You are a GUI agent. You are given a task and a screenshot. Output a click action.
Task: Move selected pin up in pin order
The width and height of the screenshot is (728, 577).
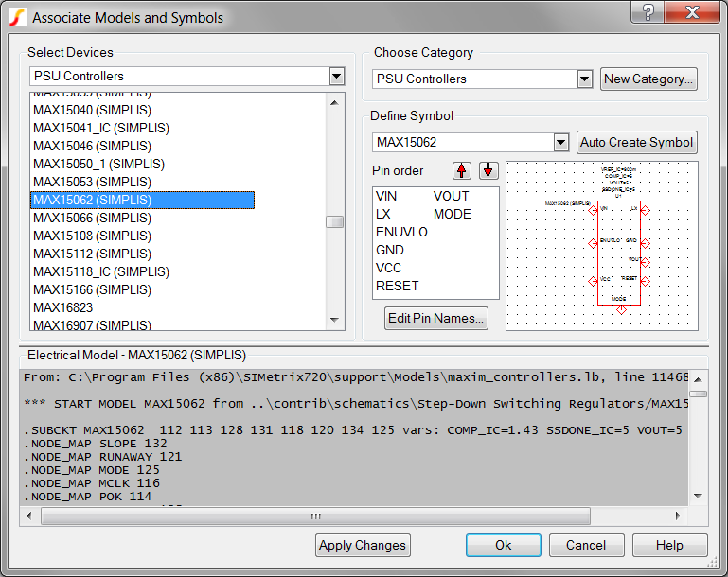coord(461,170)
